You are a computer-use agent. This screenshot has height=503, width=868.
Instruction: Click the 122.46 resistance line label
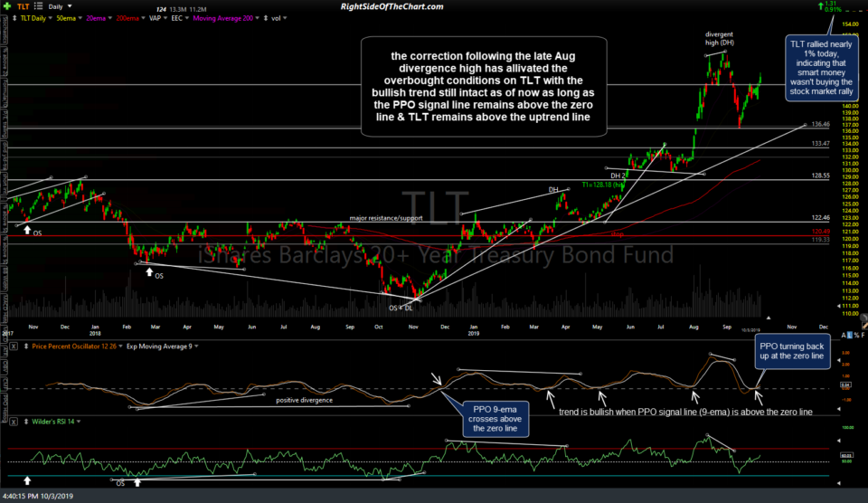point(820,218)
